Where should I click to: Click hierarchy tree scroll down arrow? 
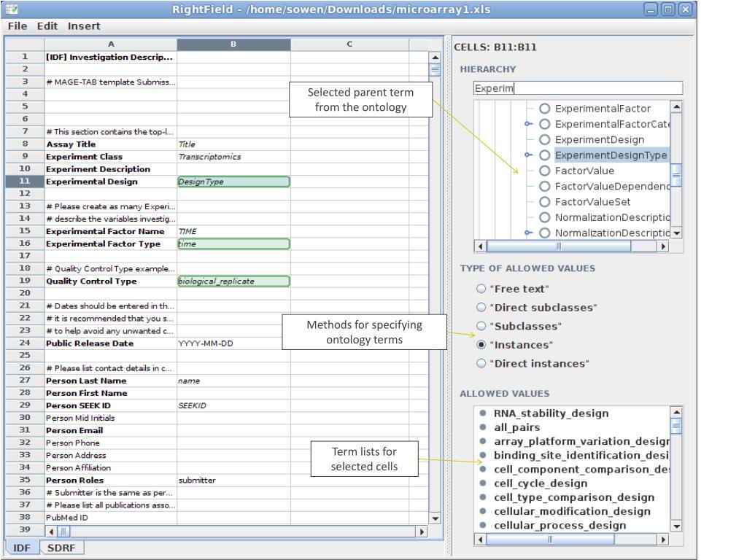coord(676,233)
